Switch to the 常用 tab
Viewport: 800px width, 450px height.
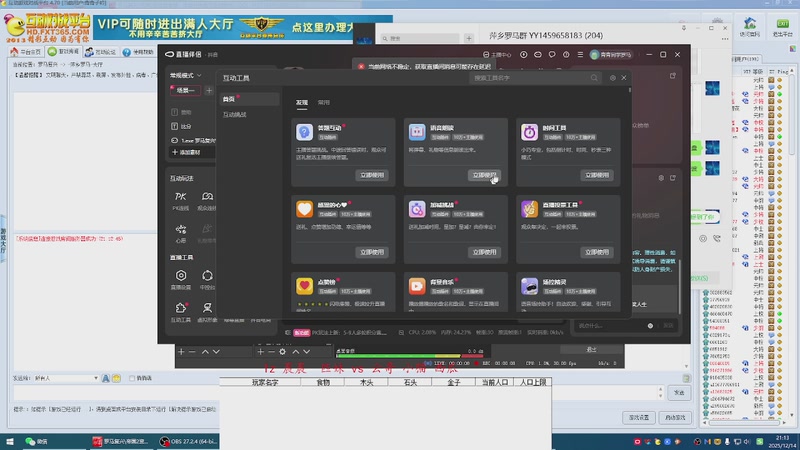324,103
